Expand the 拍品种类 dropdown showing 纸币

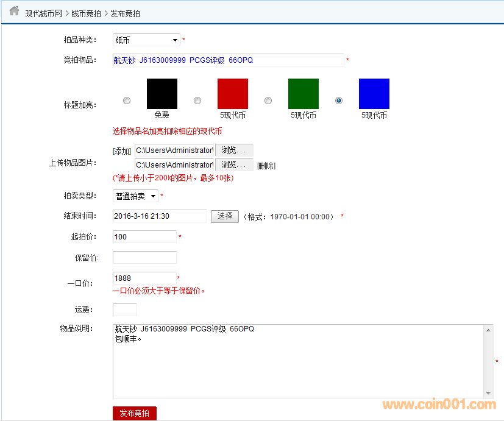click(x=146, y=40)
